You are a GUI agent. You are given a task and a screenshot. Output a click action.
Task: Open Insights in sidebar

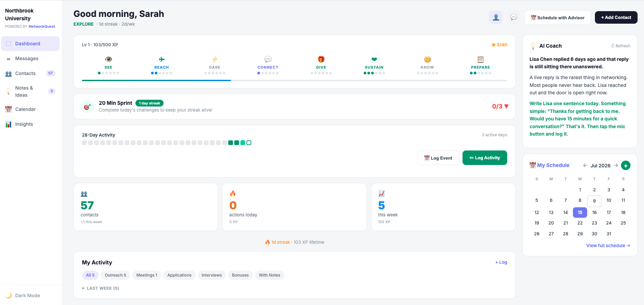30,124
